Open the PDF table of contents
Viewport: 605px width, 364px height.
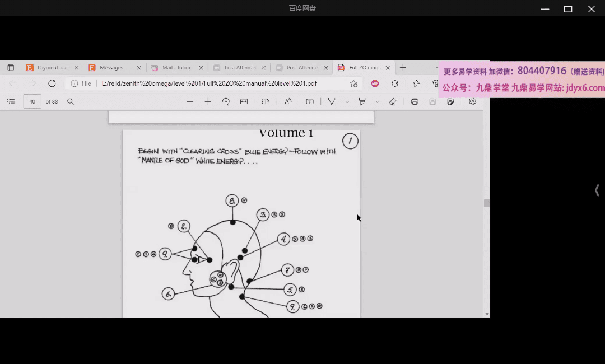(x=11, y=101)
